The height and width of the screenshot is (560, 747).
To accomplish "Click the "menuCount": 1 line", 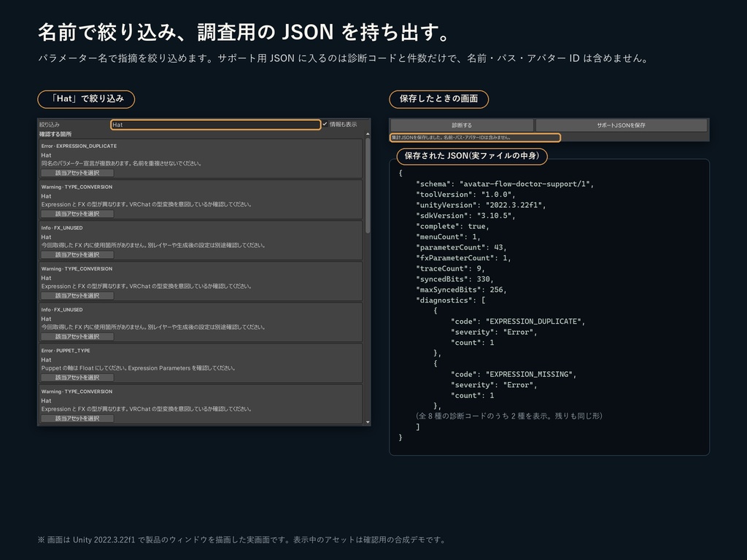I will [449, 237].
